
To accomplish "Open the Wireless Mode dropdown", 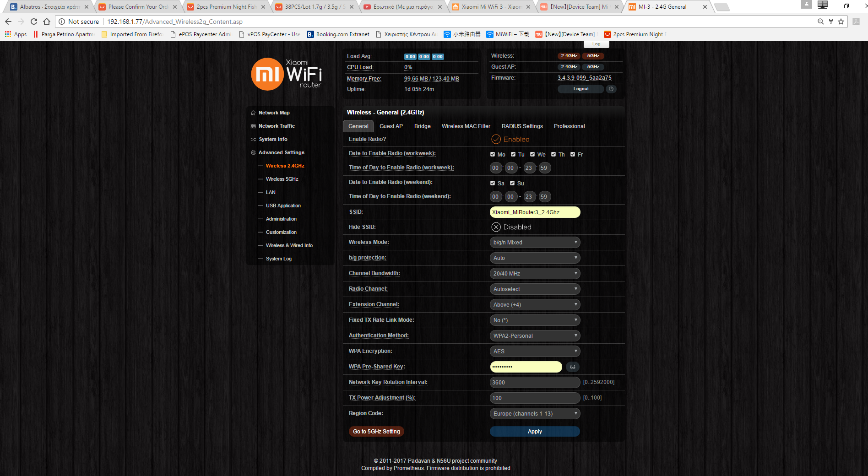I will point(535,243).
